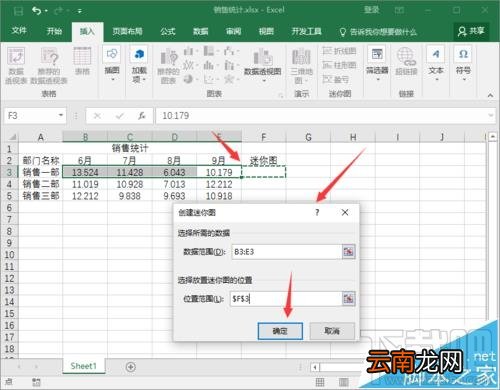
Task: Click the Data Range field showing B3:E3
Action: pos(286,252)
